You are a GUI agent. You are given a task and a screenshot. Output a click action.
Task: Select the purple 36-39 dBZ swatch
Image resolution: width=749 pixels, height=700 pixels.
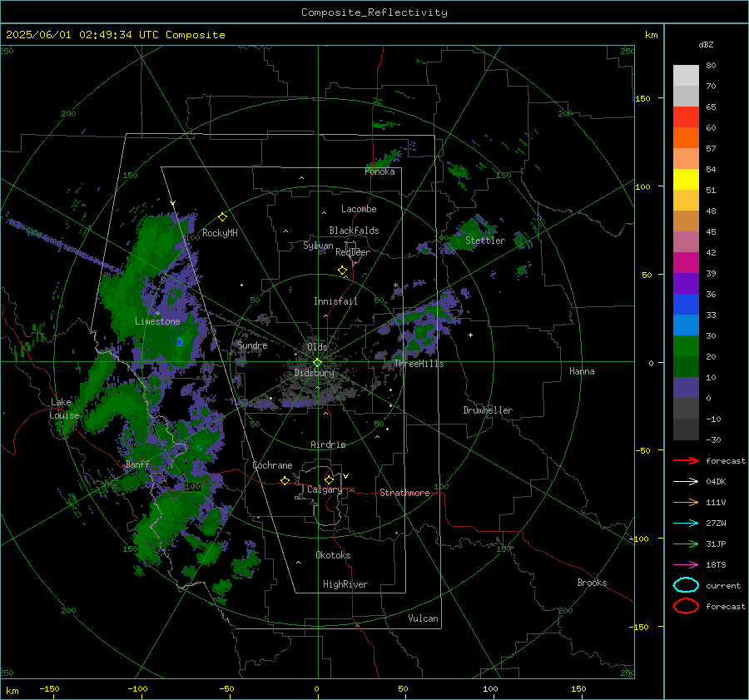pyautogui.click(x=686, y=284)
